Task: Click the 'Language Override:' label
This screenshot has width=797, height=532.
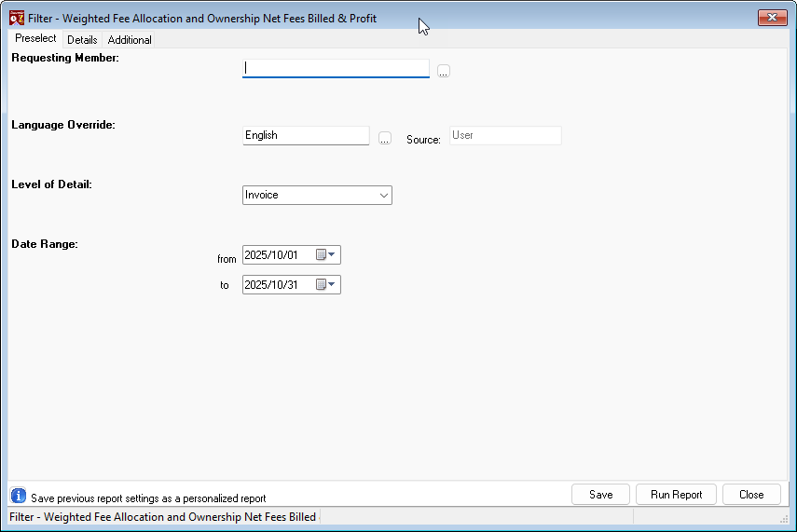Action: point(63,125)
